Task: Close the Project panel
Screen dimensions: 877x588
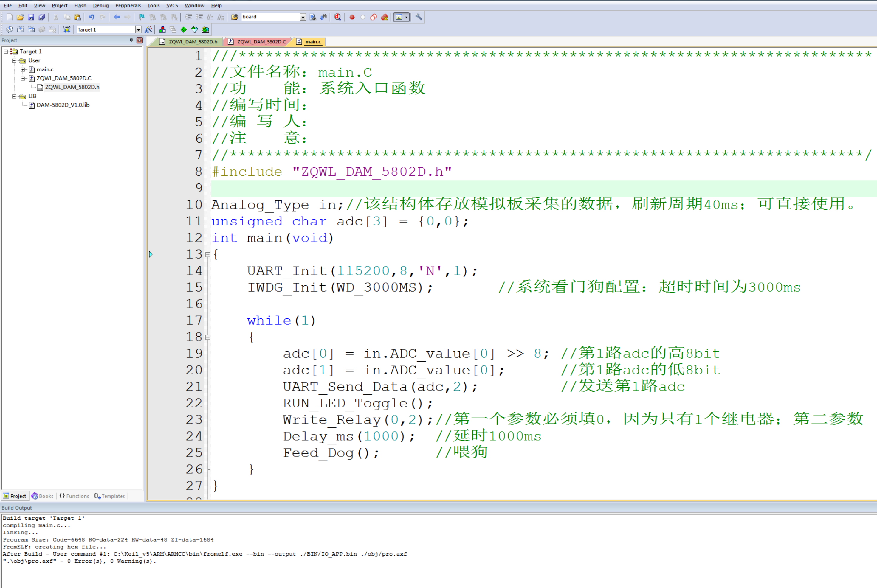Action: click(140, 40)
